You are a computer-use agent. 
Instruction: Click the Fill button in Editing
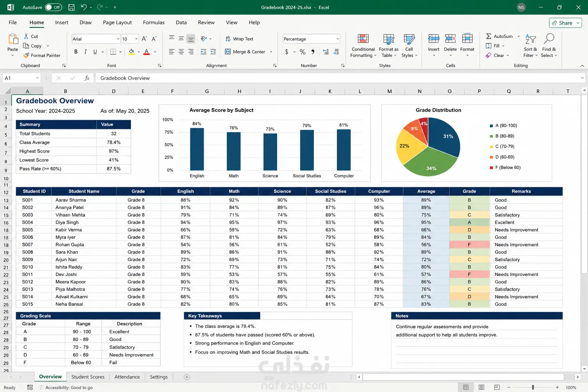pos(493,46)
